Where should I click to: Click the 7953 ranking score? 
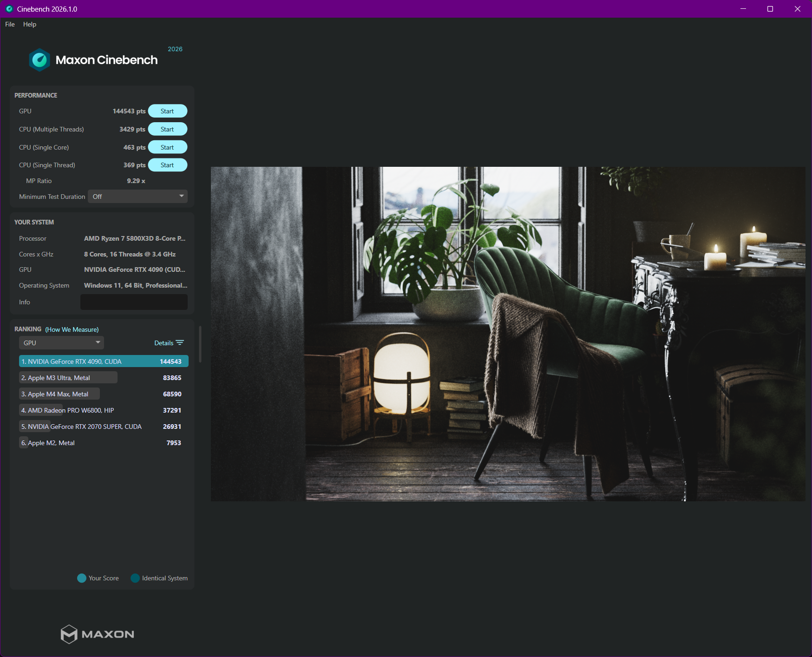pyautogui.click(x=174, y=443)
